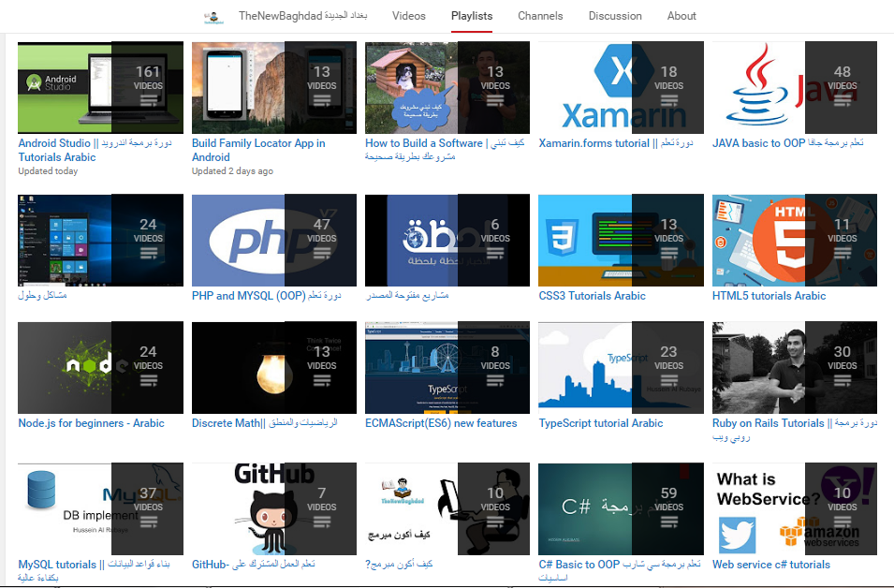894x588 pixels.
Task: Click PHP and MYSQL (OOP) title link
Action: (x=266, y=296)
